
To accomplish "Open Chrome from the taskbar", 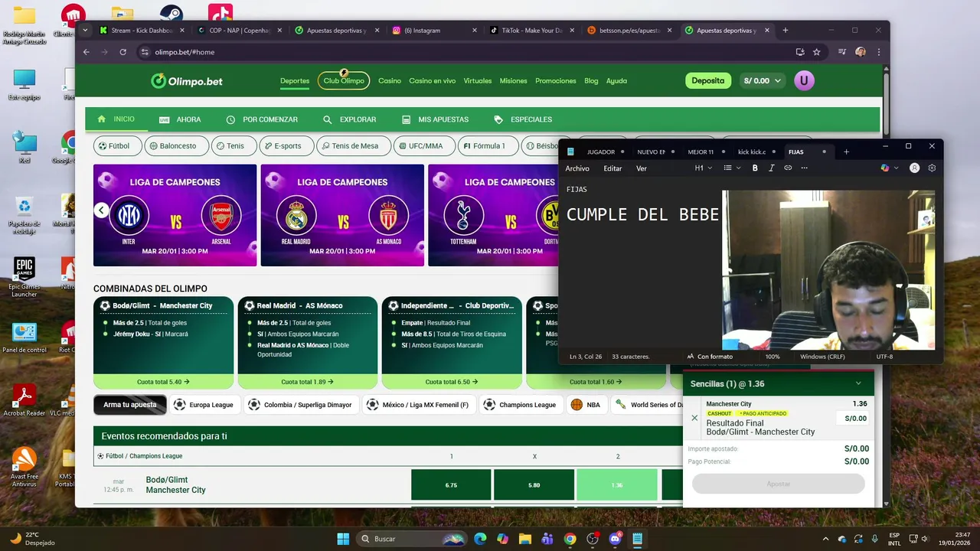I will point(570,539).
